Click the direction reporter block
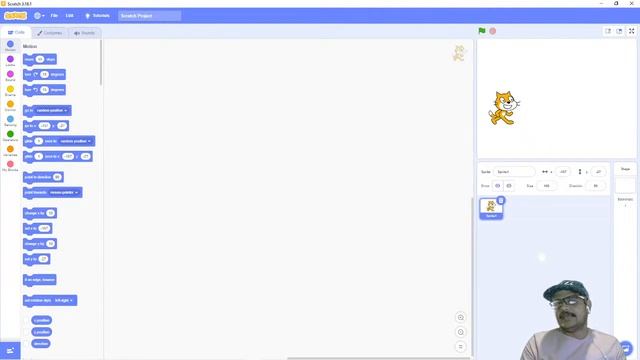 (41, 344)
